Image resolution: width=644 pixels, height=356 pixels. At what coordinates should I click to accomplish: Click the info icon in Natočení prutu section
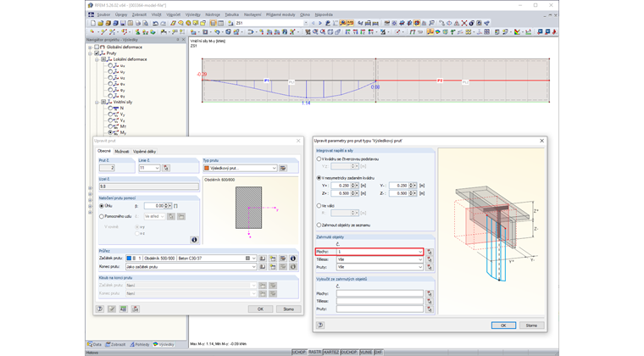pos(194,240)
